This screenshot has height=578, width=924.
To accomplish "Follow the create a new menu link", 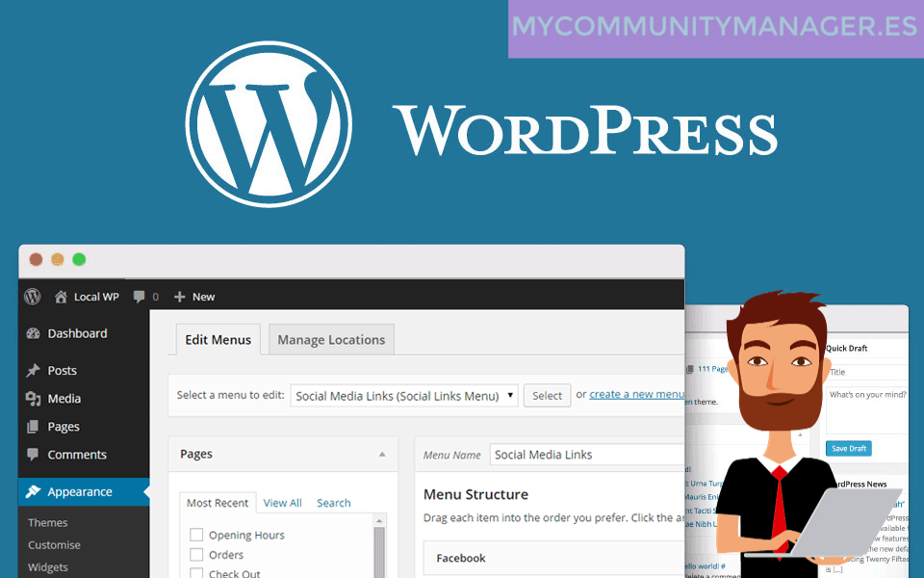I will [x=636, y=394].
